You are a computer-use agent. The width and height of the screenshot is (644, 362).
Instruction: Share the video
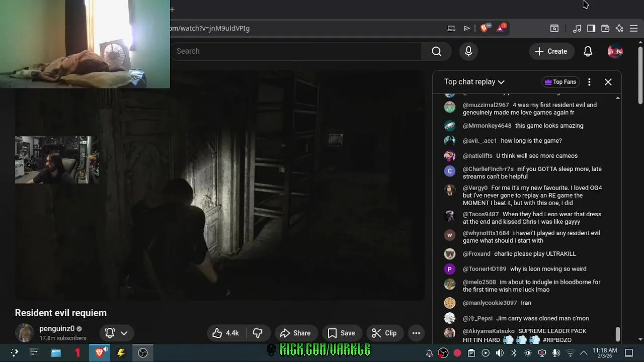[296, 333]
